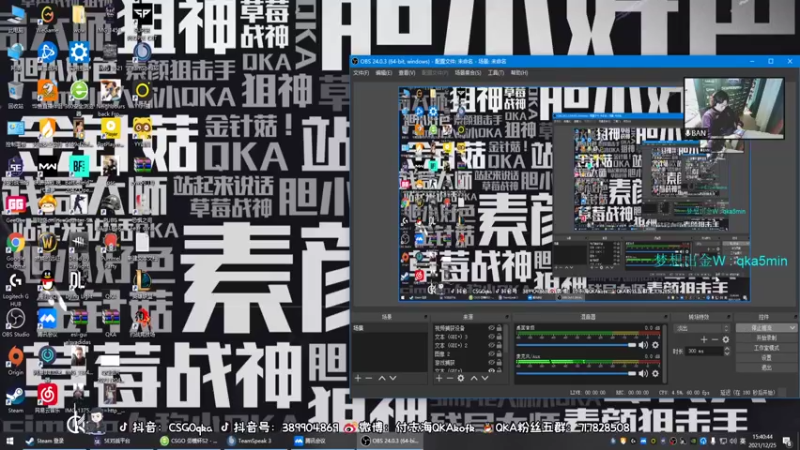Enable 工作室模式 in controls panel

coord(766,347)
